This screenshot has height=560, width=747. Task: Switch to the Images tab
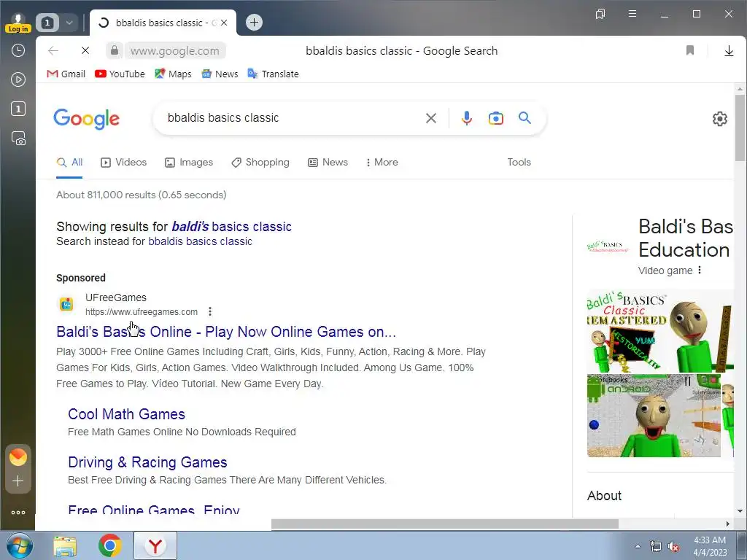pyautogui.click(x=189, y=163)
